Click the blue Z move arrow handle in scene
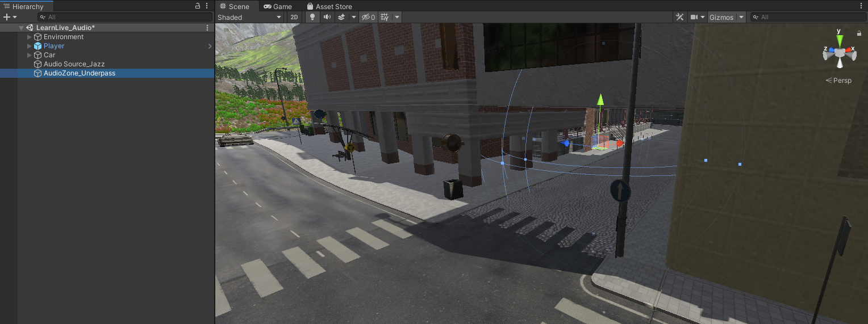Screen dimensions: 868x324 [x=565, y=144]
